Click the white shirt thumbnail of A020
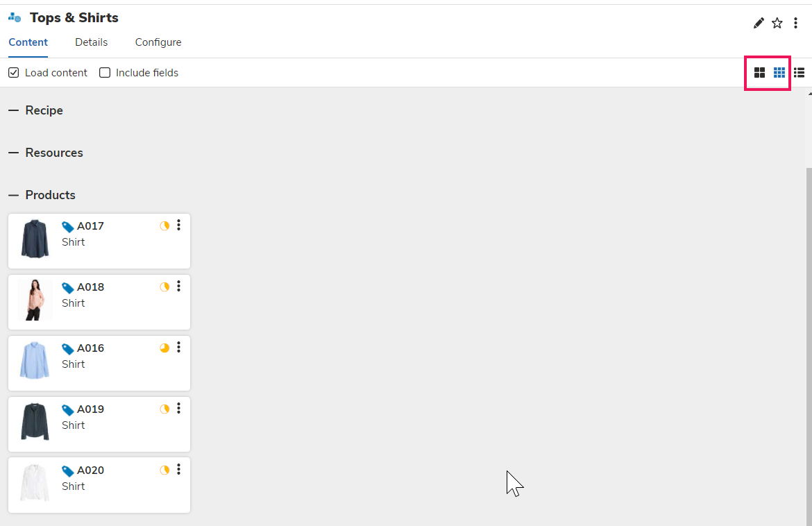Screen dimensions: 812x526 pos(35,482)
